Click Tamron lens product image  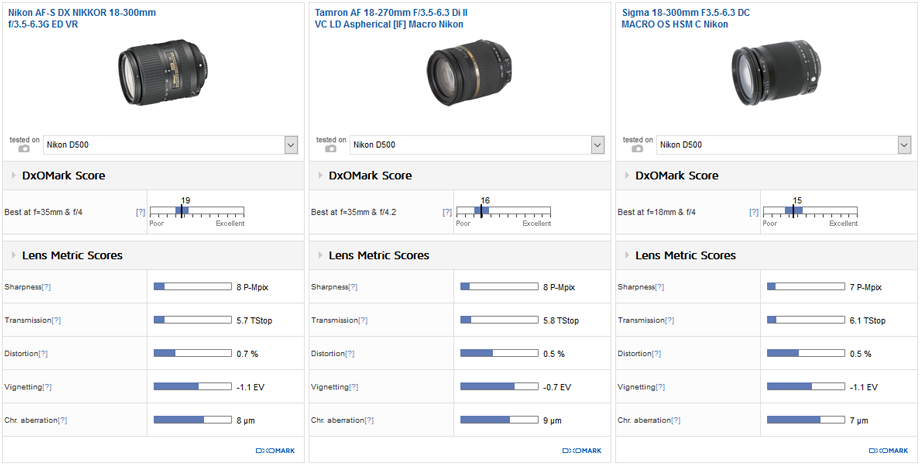tap(469, 74)
